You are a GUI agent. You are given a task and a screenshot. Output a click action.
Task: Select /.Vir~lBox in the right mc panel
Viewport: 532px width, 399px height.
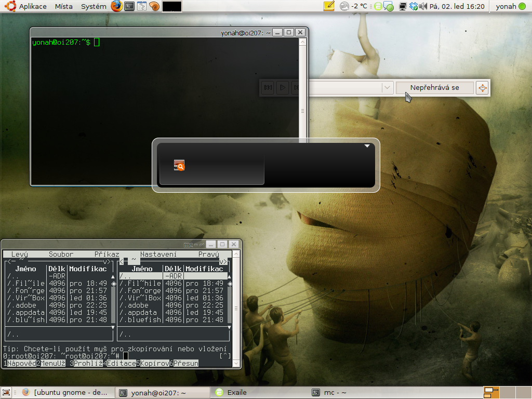tap(172, 298)
